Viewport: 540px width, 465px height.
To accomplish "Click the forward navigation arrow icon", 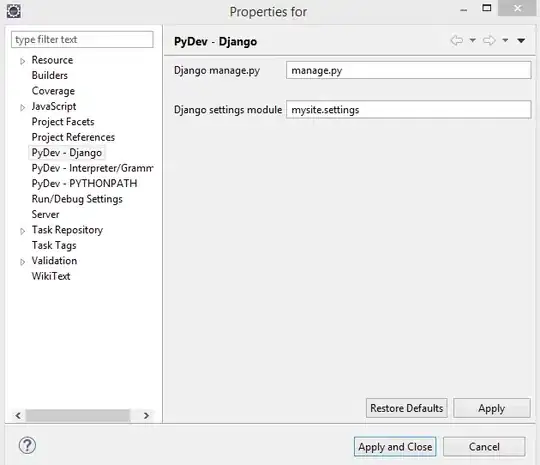I will coord(489,41).
